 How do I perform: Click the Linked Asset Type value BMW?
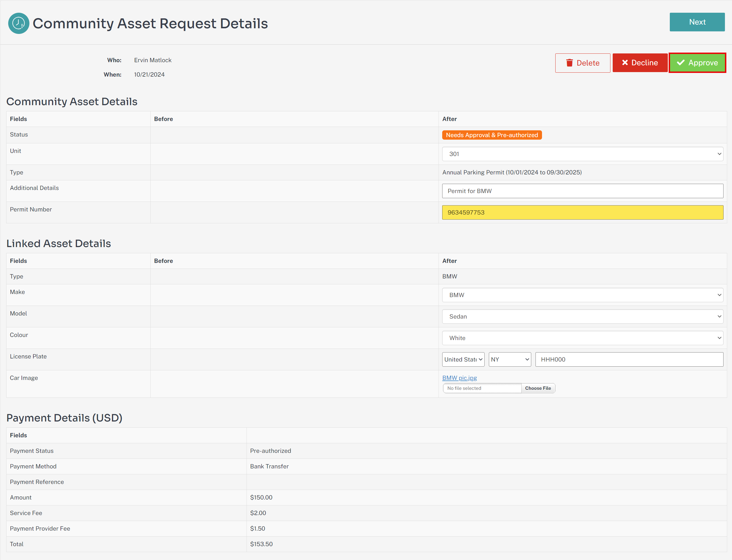point(450,276)
